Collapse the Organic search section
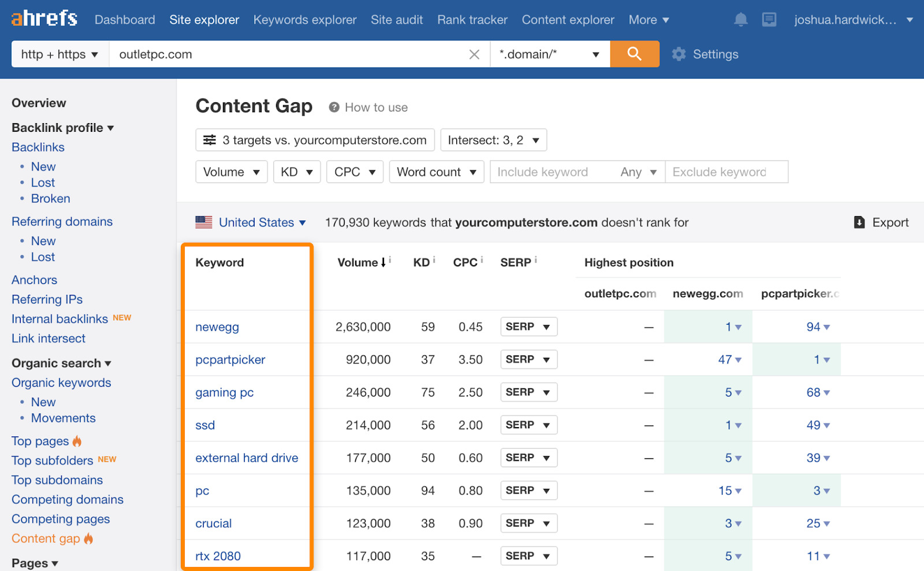Image resolution: width=924 pixels, height=571 pixels. pos(61,363)
